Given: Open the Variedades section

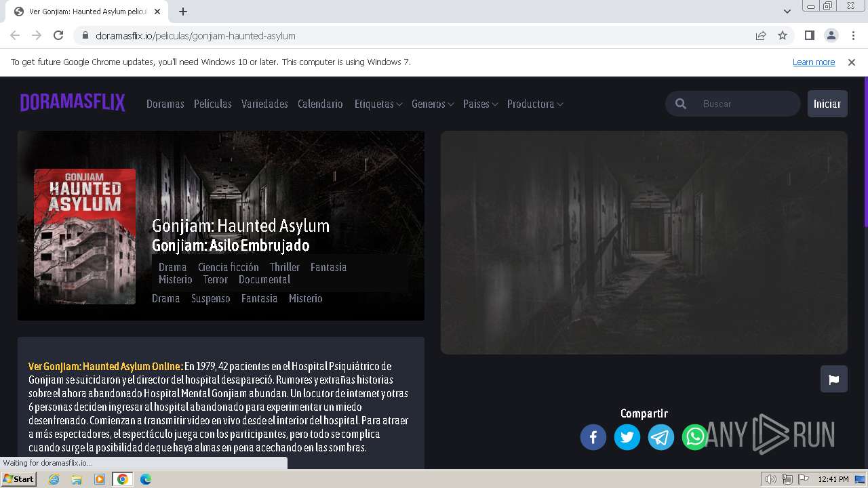Looking at the screenshot, I should click(x=264, y=104).
